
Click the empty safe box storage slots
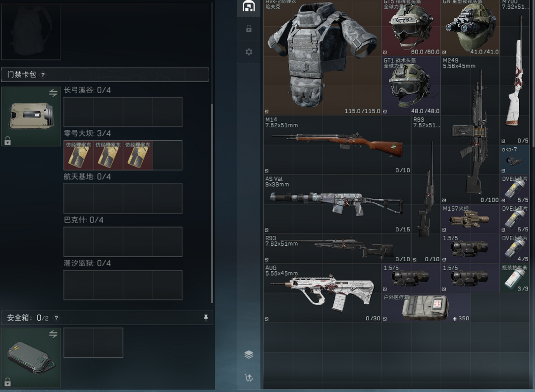[x=93, y=343]
